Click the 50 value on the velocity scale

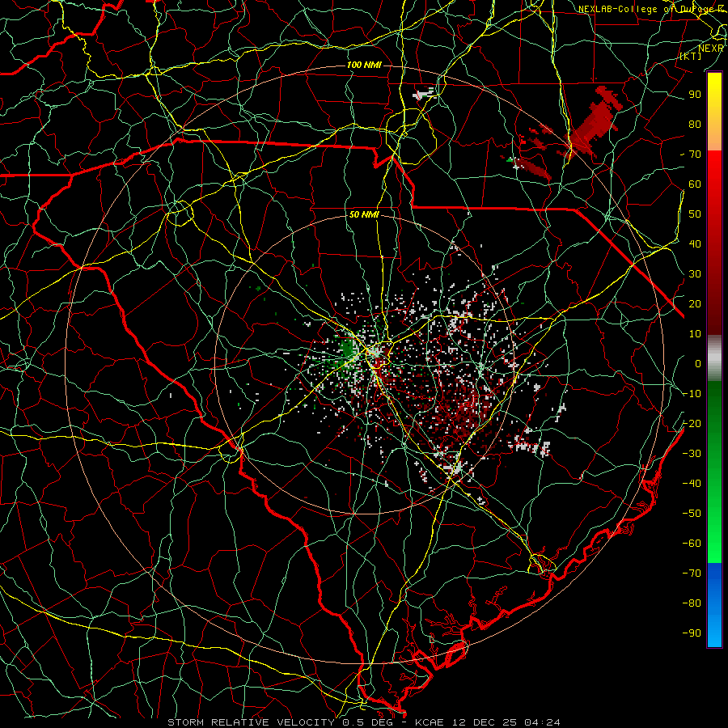click(695, 214)
